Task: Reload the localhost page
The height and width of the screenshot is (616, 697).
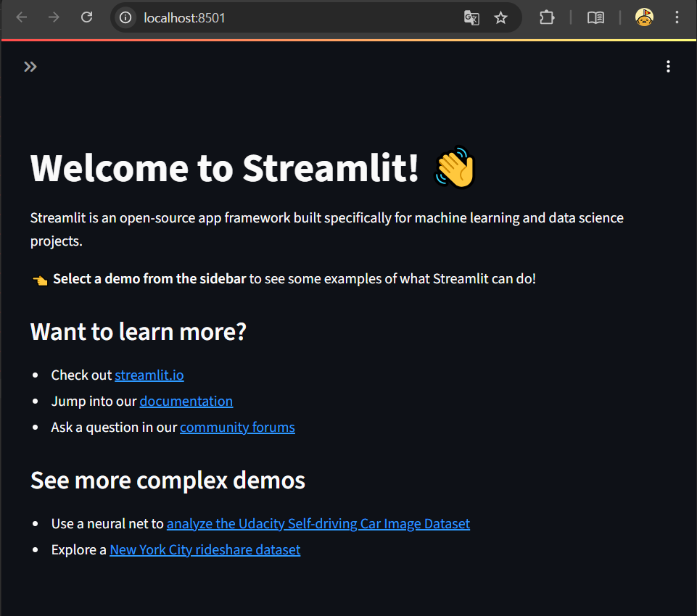Action: pyautogui.click(x=87, y=18)
